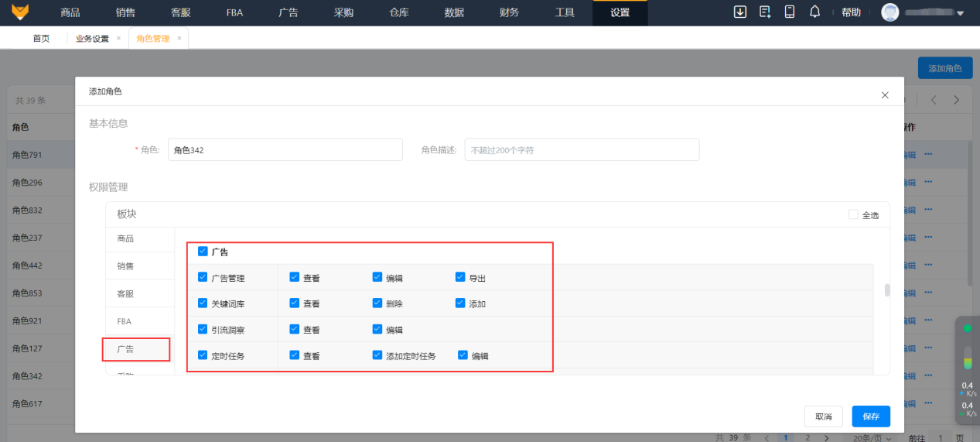Uncheck 添加 in the 关键词库 row
Screen dimensions: 980x442
tap(460, 303)
